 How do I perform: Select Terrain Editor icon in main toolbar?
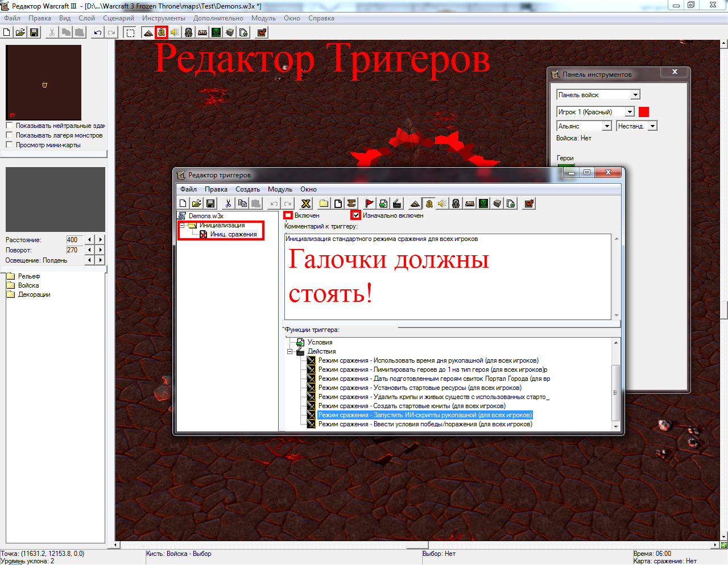tap(148, 32)
